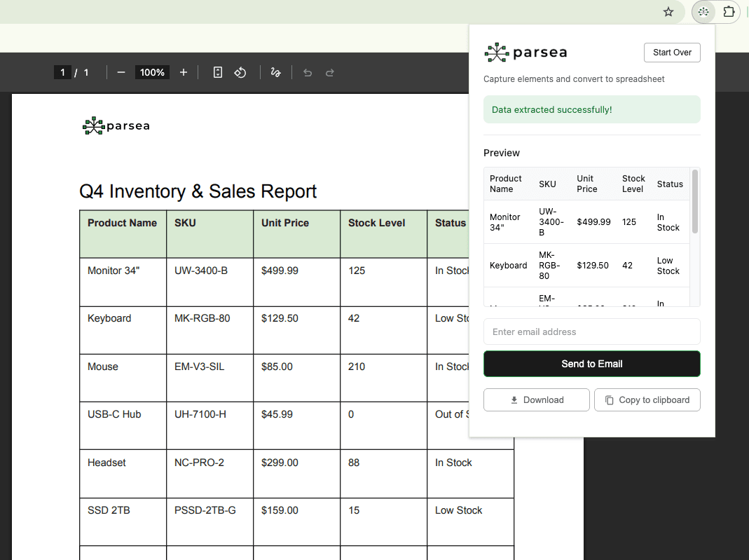Toggle fit-to-page view mode
749x560 pixels.
(217, 72)
